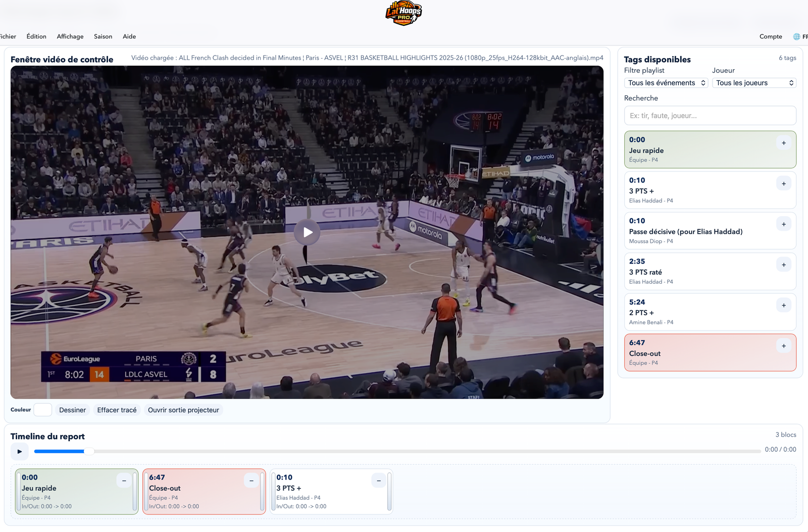Add the "Close-out" tag via plus icon

784,346
